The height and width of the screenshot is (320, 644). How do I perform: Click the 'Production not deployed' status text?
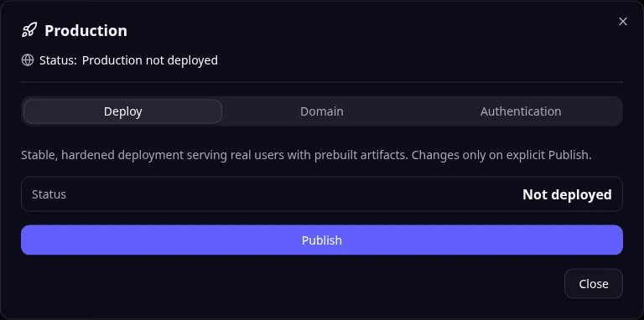(150, 60)
